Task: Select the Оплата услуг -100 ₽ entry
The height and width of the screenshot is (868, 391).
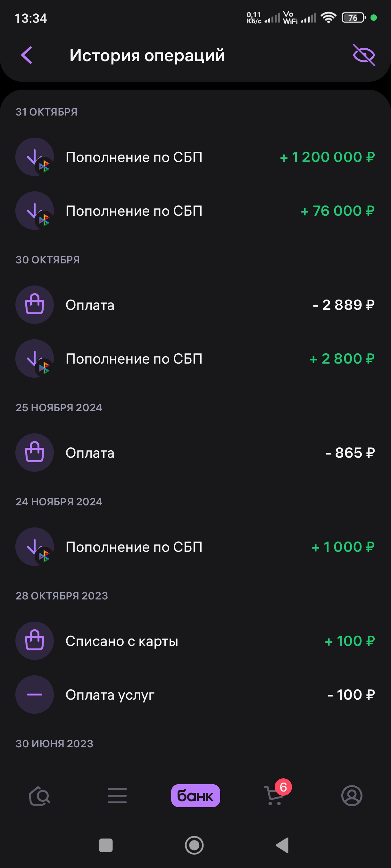Action: tap(195, 695)
